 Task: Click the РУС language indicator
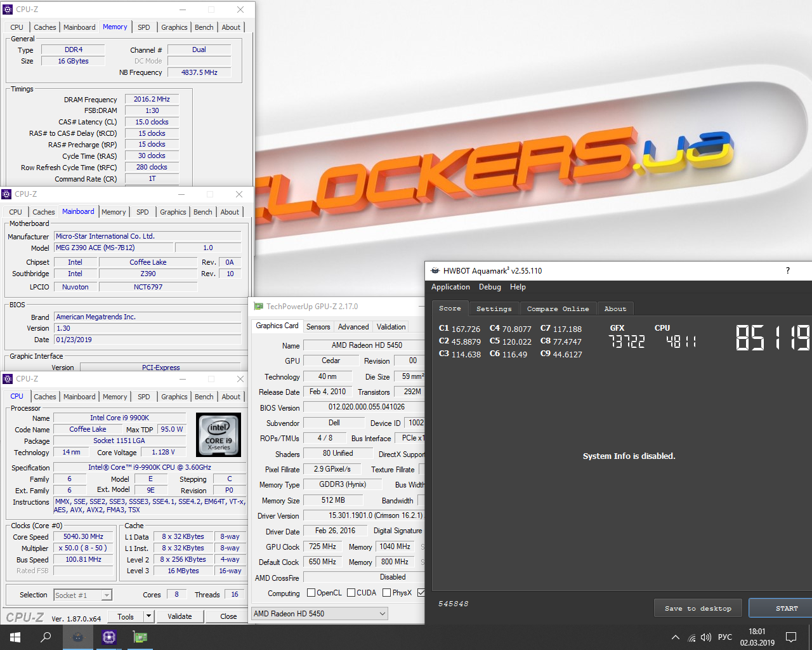coord(725,637)
